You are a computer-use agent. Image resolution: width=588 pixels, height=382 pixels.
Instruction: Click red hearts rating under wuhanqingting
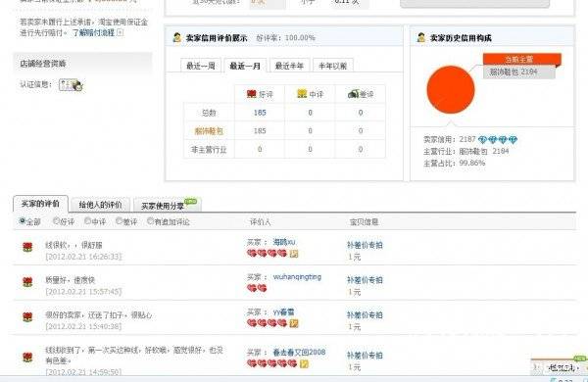(x=257, y=288)
